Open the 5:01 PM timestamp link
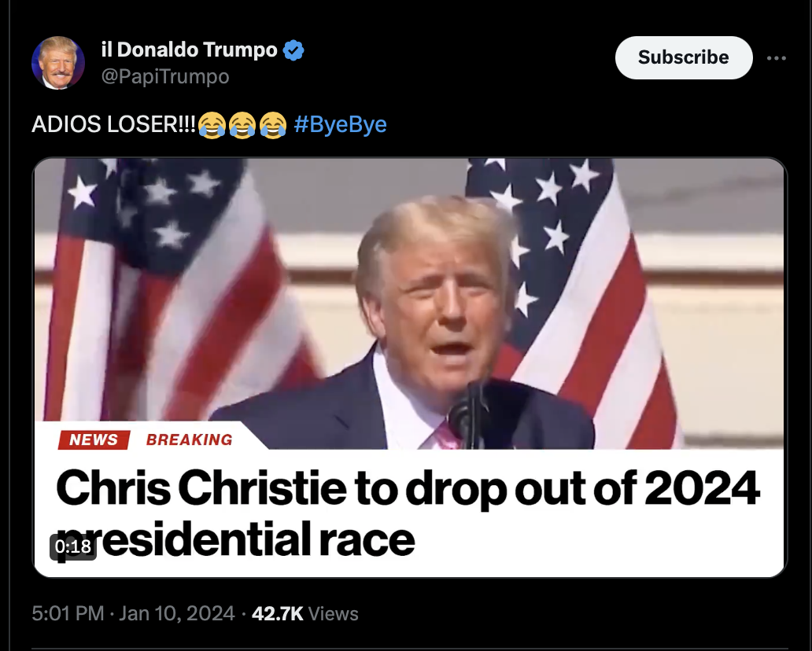 [x=68, y=614]
